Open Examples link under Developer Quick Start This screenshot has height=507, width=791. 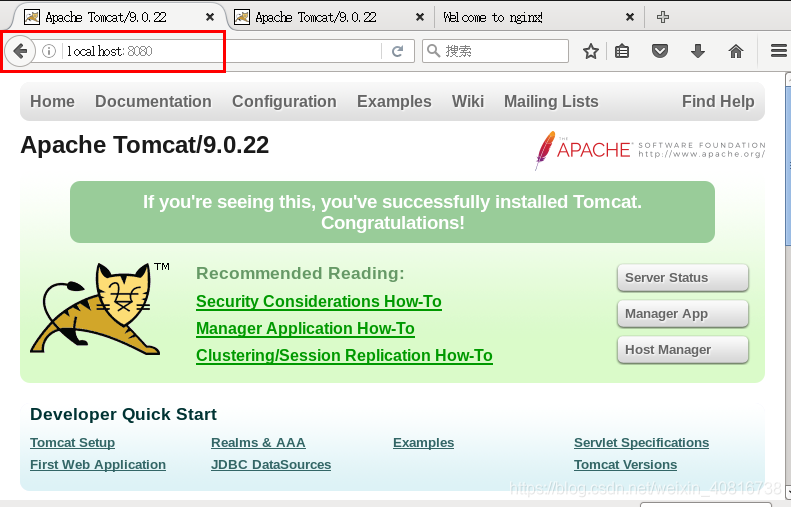click(423, 443)
